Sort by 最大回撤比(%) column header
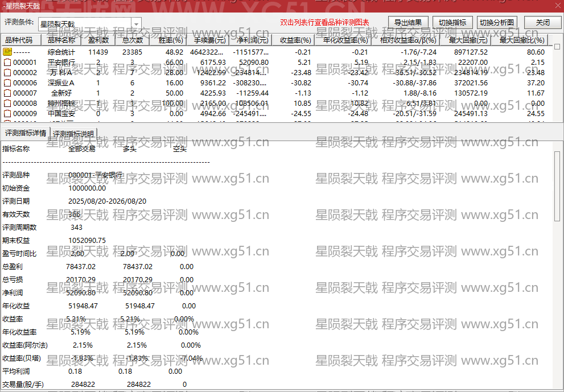The height and width of the screenshot is (392, 564). [x=520, y=40]
